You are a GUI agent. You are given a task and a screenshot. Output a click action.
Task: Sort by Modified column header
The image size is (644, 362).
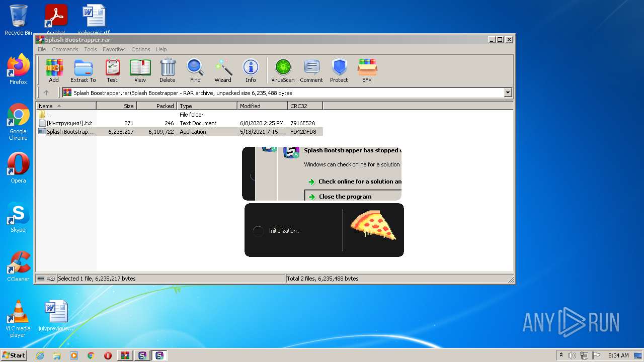(x=262, y=106)
